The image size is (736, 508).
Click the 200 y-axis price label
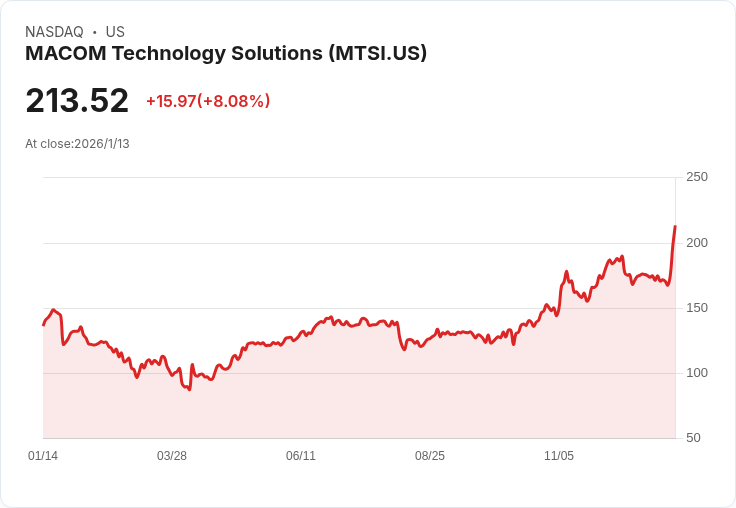click(697, 243)
